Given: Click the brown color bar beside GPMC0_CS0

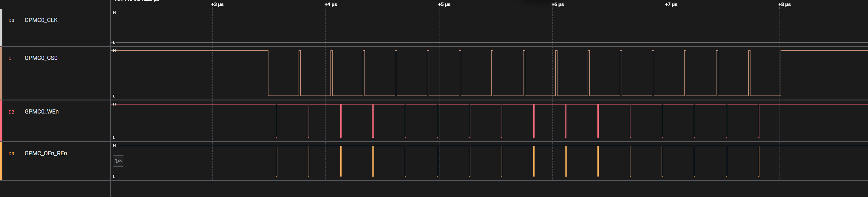Looking at the screenshot, I should pos(1,73).
